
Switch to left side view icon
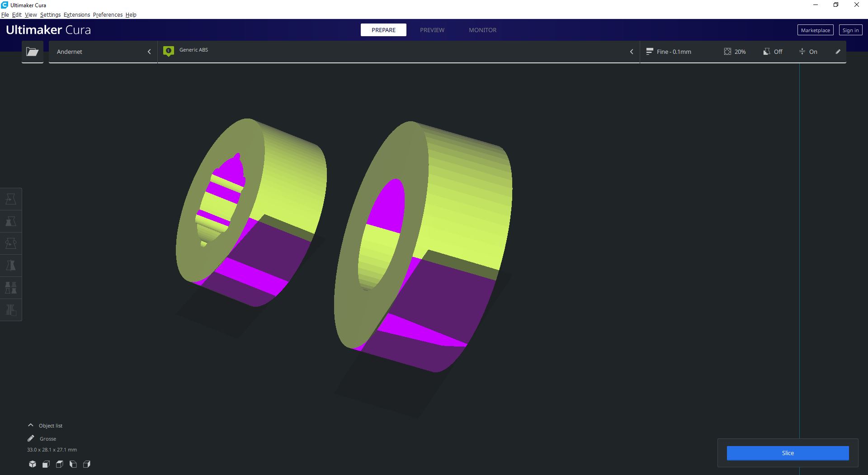(x=73, y=464)
